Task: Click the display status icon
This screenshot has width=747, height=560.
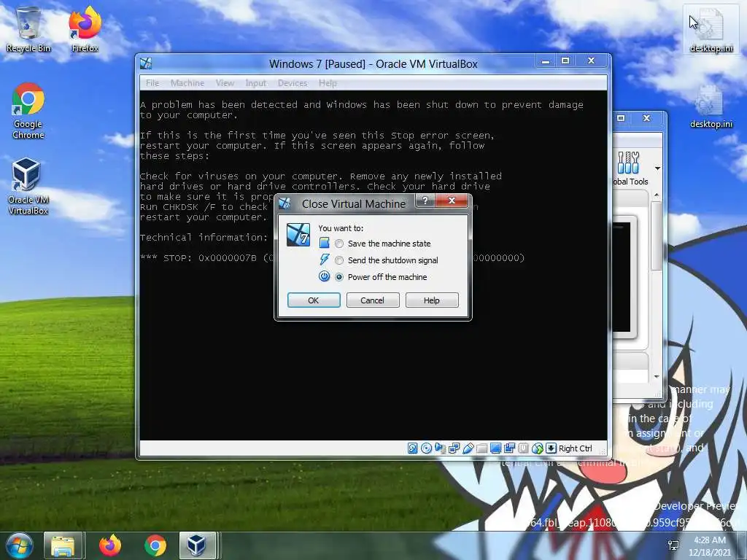Action: click(495, 448)
